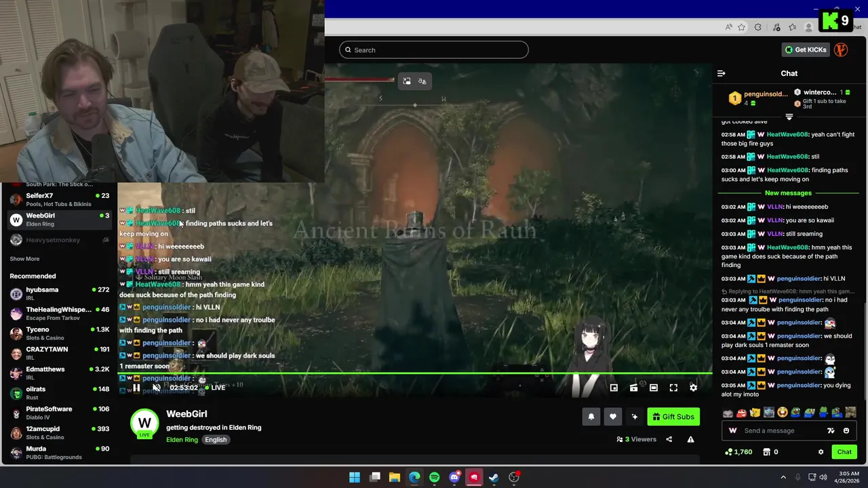
Task: Open the emoji picker smiley
Action: click(x=846, y=430)
